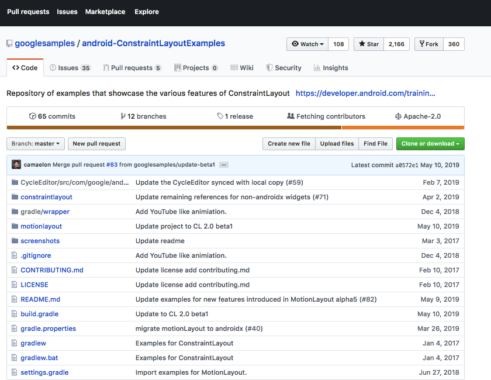The width and height of the screenshot is (491, 380).
Task: View the 12 branches
Action: point(143,116)
